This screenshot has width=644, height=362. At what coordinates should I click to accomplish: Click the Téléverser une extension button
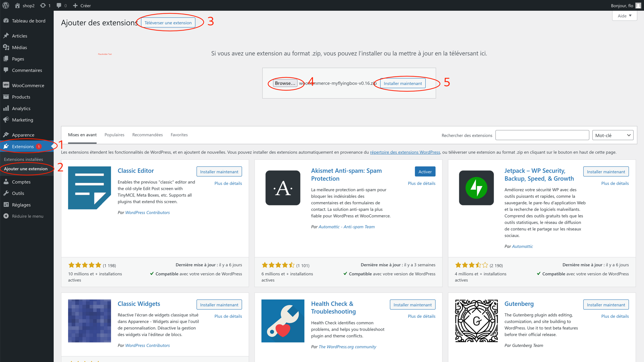168,23
